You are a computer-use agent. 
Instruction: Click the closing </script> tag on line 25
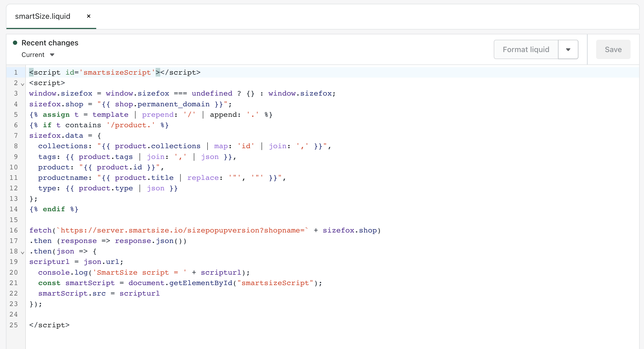[x=49, y=325]
